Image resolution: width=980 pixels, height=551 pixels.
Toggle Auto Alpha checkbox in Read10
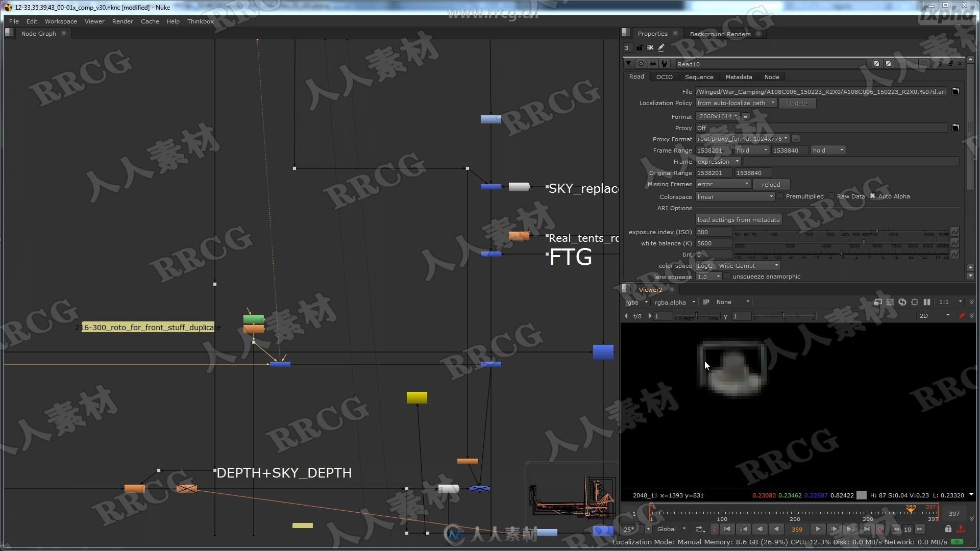click(x=873, y=196)
